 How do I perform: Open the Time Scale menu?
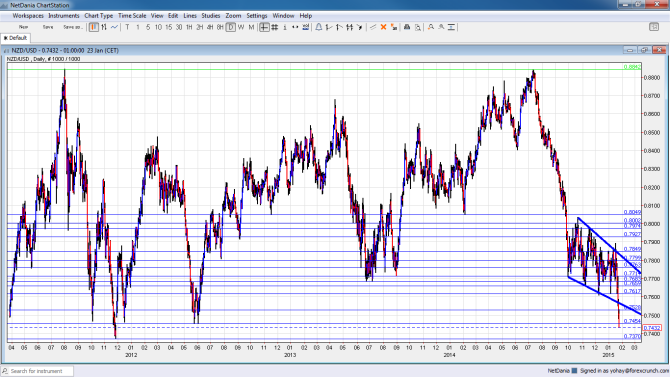pos(132,16)
